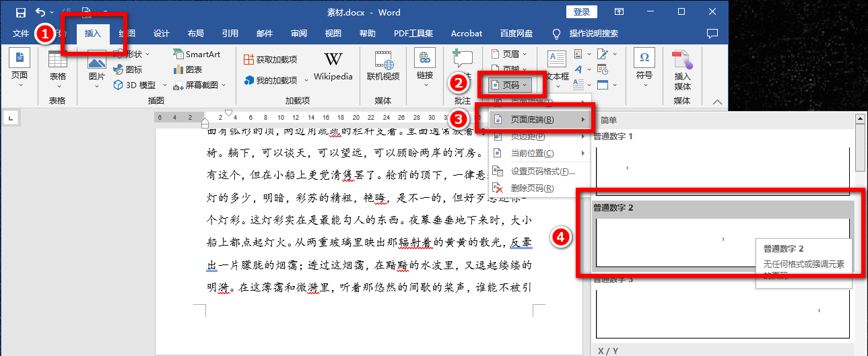The width and height of the screenshot is (868, 356).
Task: Open 我的加载项 (My Add-ins)
Action: point(270,80)
